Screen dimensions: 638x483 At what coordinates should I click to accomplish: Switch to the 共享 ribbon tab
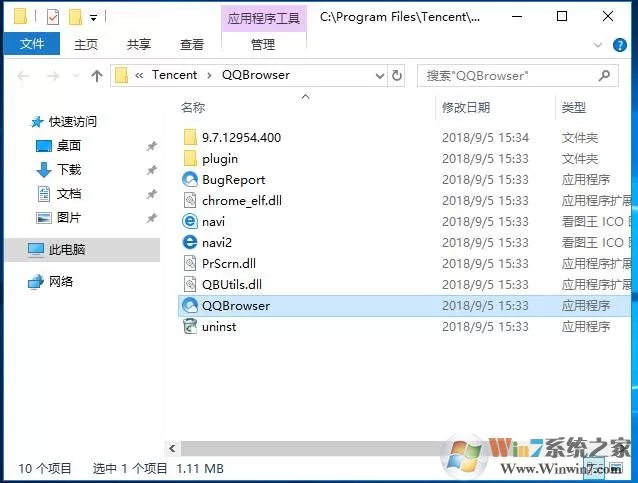pos(139,44)
